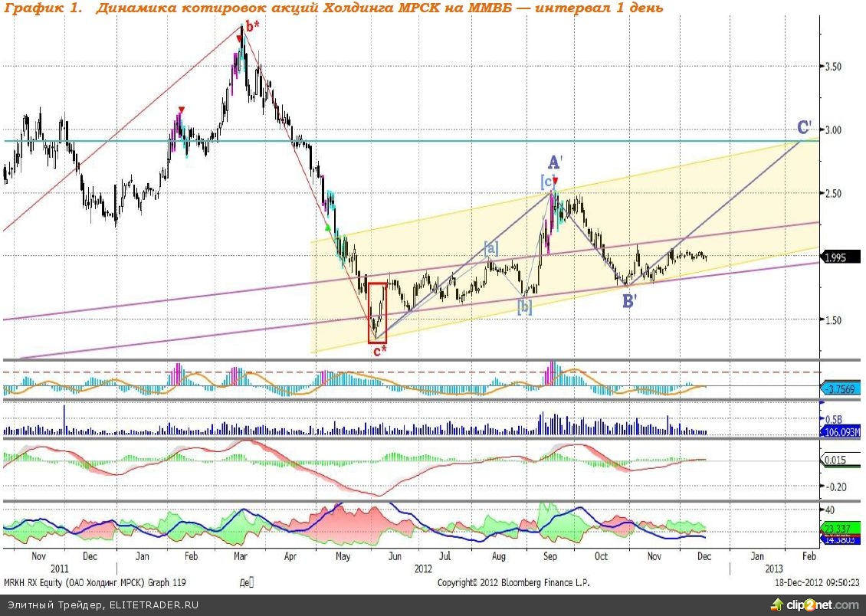Click the [a] sub-wave label
Viewport: 866px width, 616px height.
[490, 247]
